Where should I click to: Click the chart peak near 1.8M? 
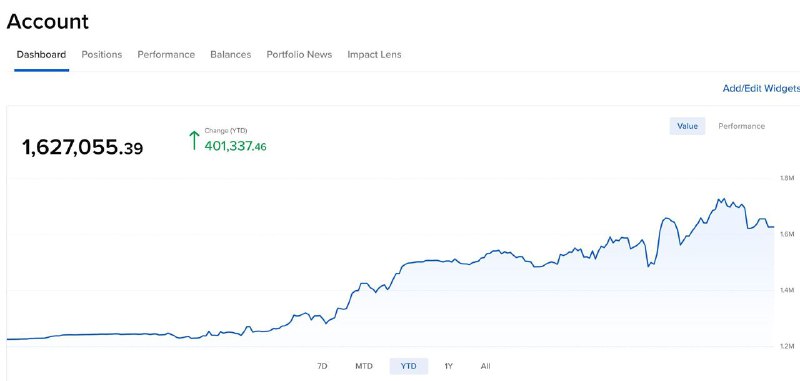pos(720,199)
